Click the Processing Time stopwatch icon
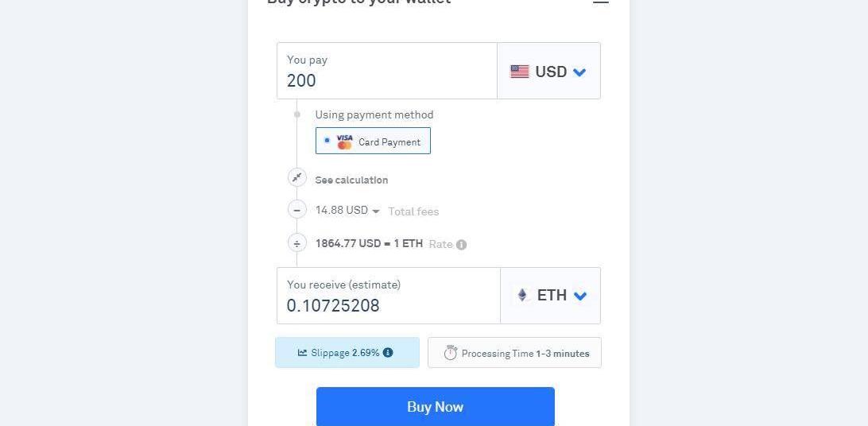868x426 pixels. (x=450, y=353)
